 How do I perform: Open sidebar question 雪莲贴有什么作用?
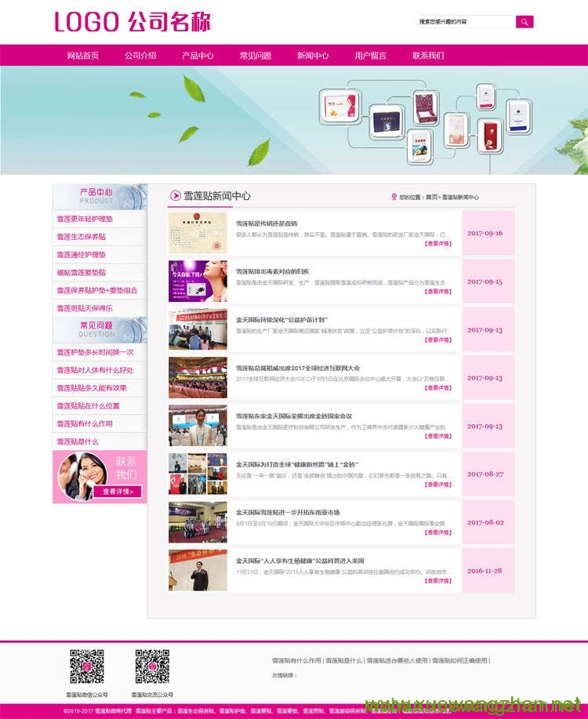click(84, 424)
